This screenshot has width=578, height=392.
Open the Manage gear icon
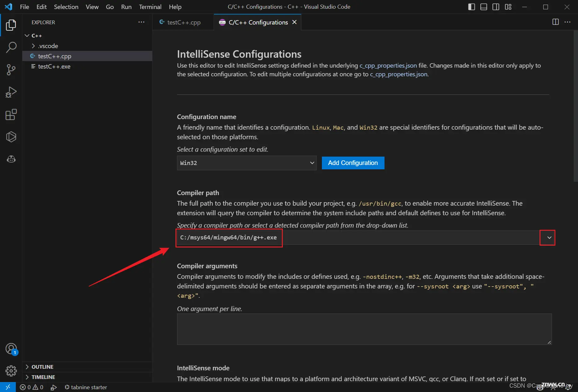click(x=11, y=371)
